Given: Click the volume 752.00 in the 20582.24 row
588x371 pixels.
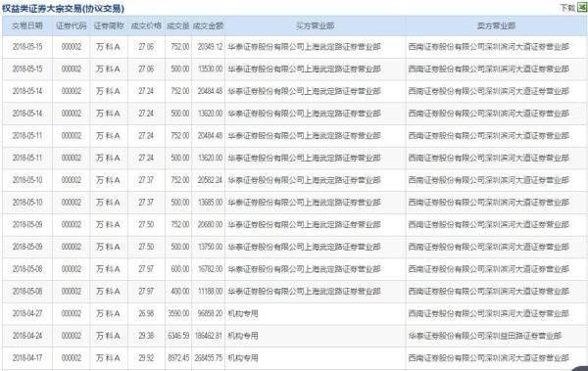Looking at the screenshot, I should point(180,180).
